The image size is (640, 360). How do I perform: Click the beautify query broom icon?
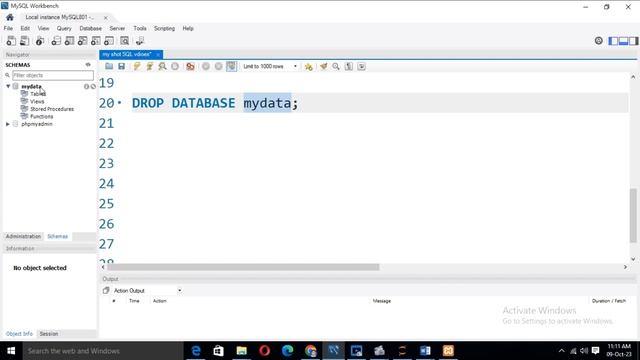tap(323, 66)
